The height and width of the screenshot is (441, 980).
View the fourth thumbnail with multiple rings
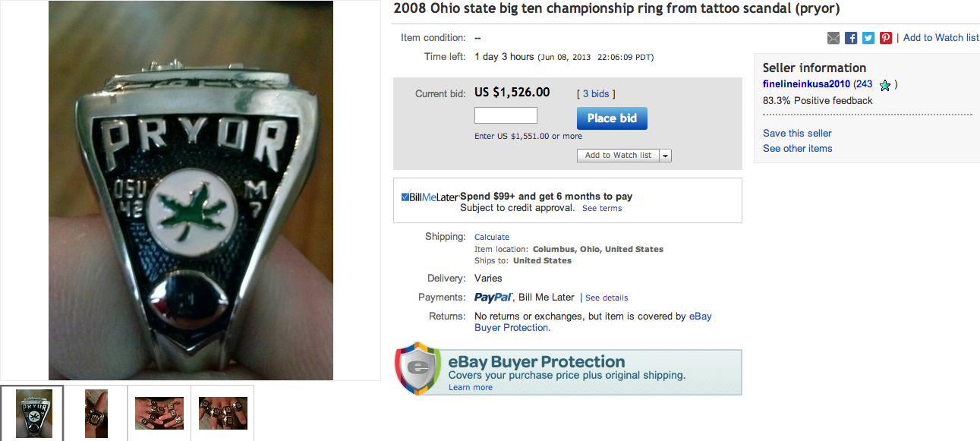pyautogui.click(x=222, y=413)
